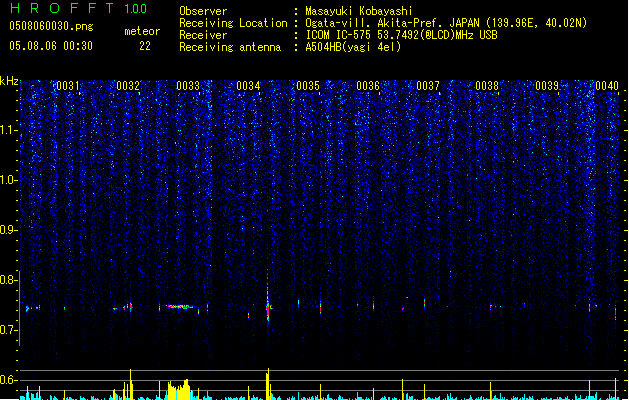The width and height of the screenshot is (629, 400).
Task: Click the 'Receiving antenna' label
Action: [x=230, y=47]
